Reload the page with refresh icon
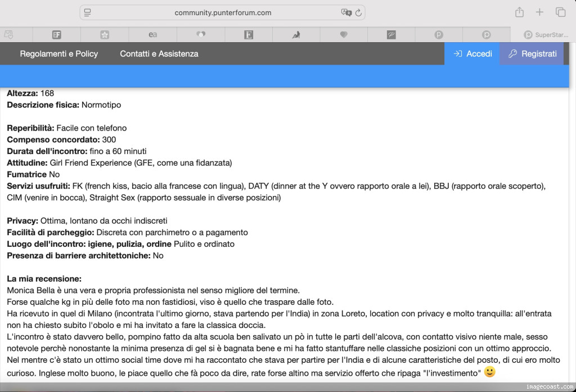576x392 pixels. (358, 12)
